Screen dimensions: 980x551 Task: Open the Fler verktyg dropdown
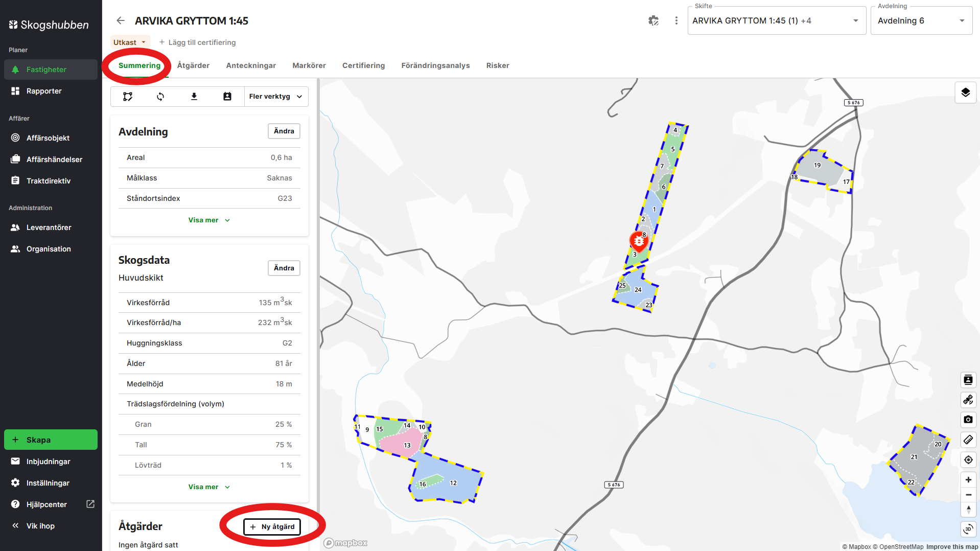point(276,97)
